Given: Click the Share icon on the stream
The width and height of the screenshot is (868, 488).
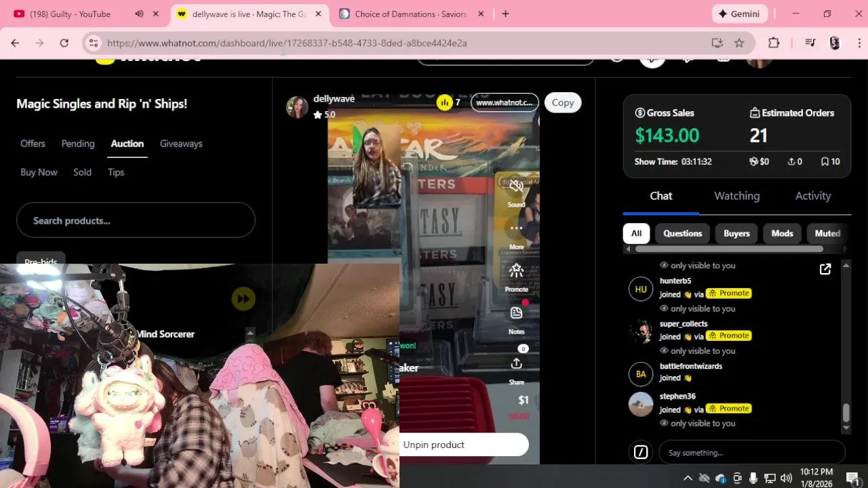Looking at the screenshot, I should [516, 364].
